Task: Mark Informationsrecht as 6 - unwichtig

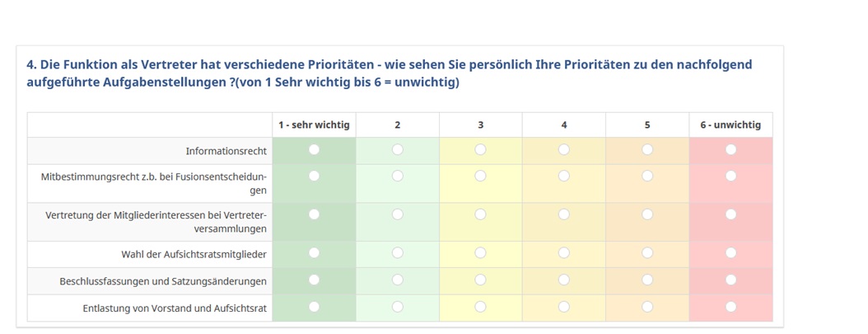Action: coord(730,149)
